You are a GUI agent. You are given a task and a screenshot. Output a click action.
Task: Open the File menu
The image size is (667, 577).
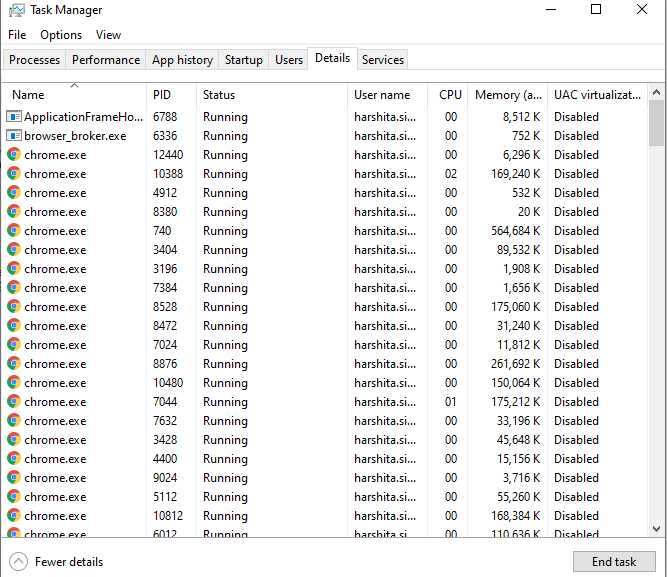pyautogui.click(x=17, y=35)
